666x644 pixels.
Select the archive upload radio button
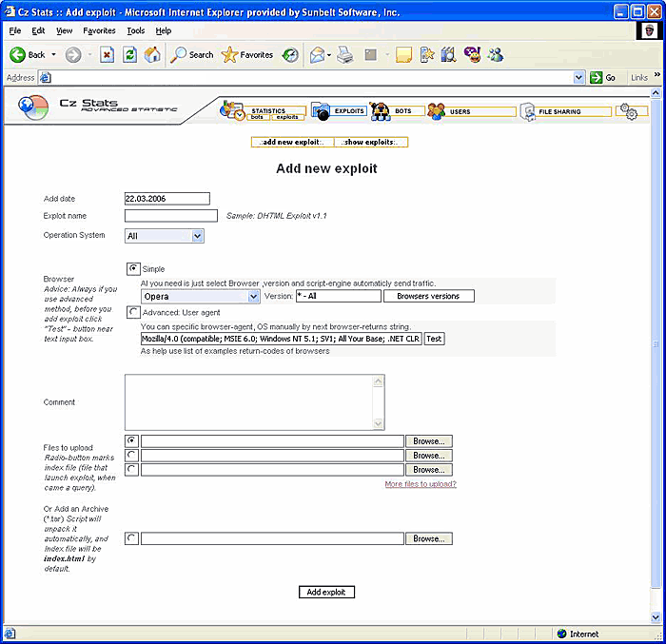131,538
